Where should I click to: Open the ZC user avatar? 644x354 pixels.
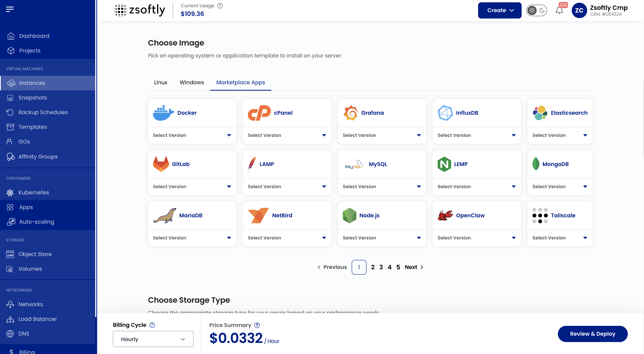coord(579,10)
